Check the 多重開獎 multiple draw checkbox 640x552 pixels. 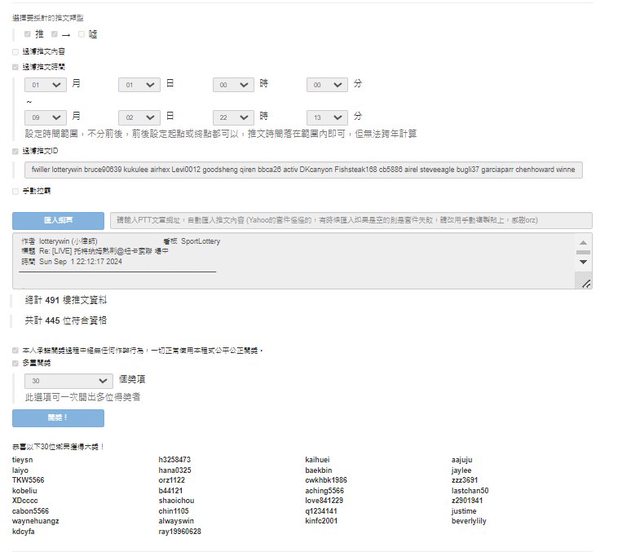tap(15, 364)
